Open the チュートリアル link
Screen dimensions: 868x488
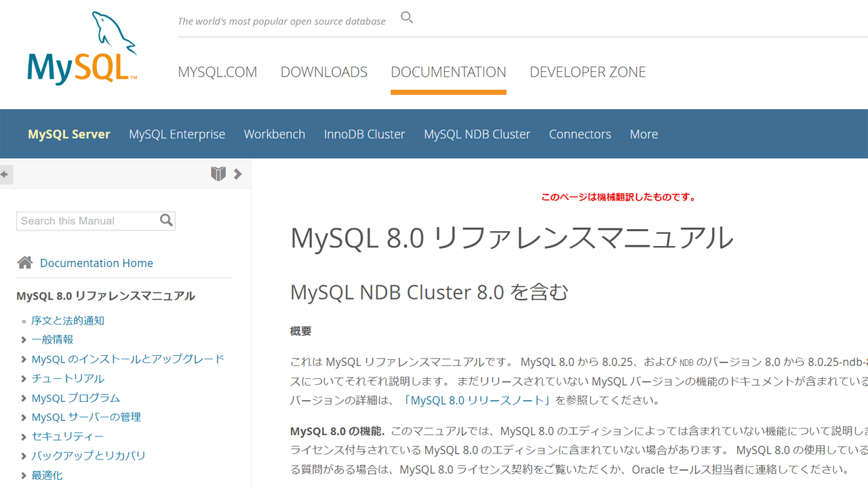[68, 378]
